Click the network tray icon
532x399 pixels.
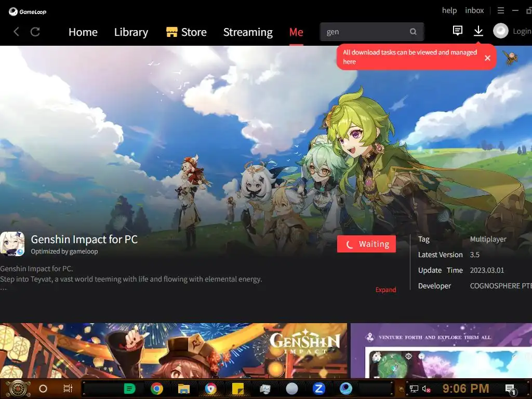414,389
